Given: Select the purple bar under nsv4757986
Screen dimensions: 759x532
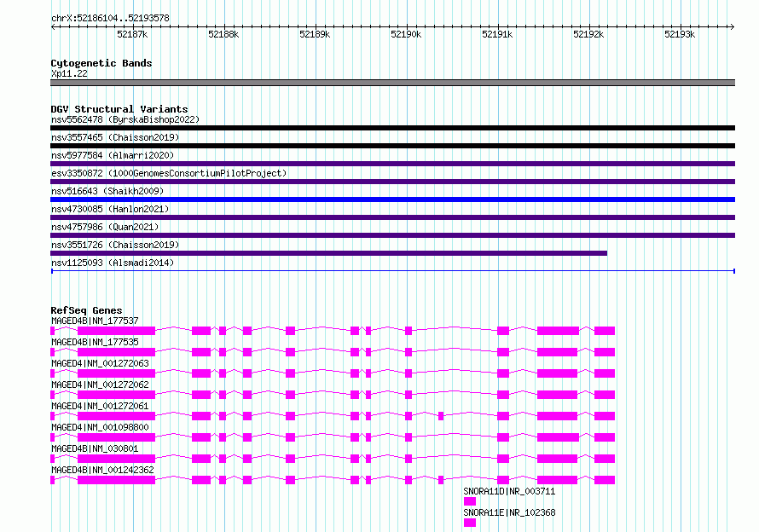Looking at the screenshot, I should point(392,235).
